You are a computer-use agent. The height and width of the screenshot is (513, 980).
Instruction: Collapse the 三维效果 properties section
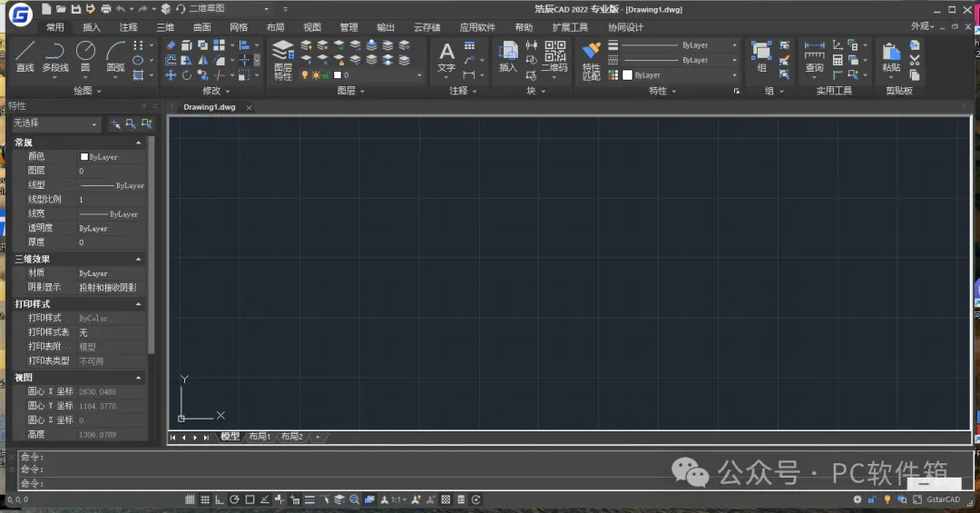click(138, 259)
